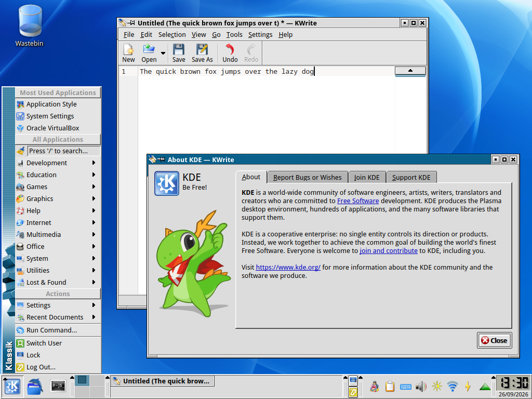
Task: Launch Application Style from the menu
Action: click(58, 104)
